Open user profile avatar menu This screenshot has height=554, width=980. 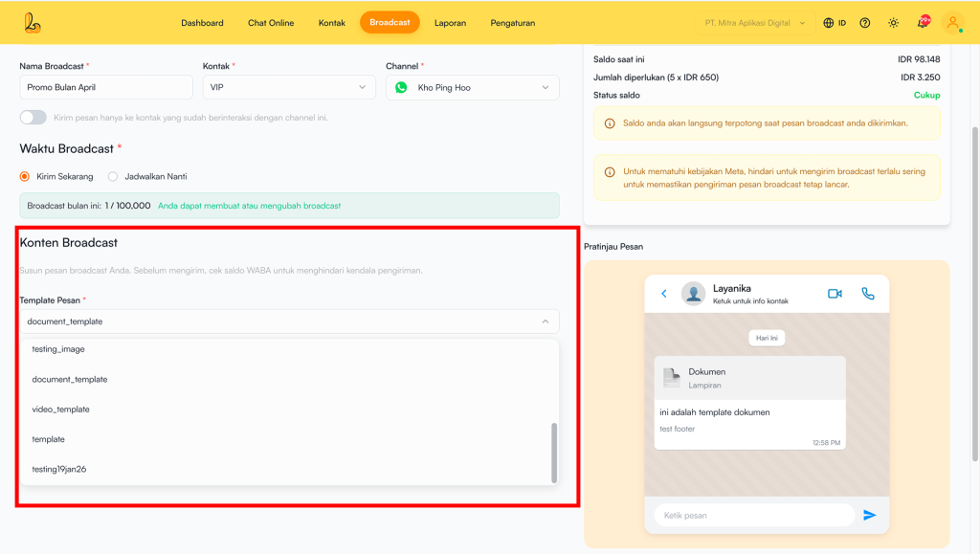952,23
